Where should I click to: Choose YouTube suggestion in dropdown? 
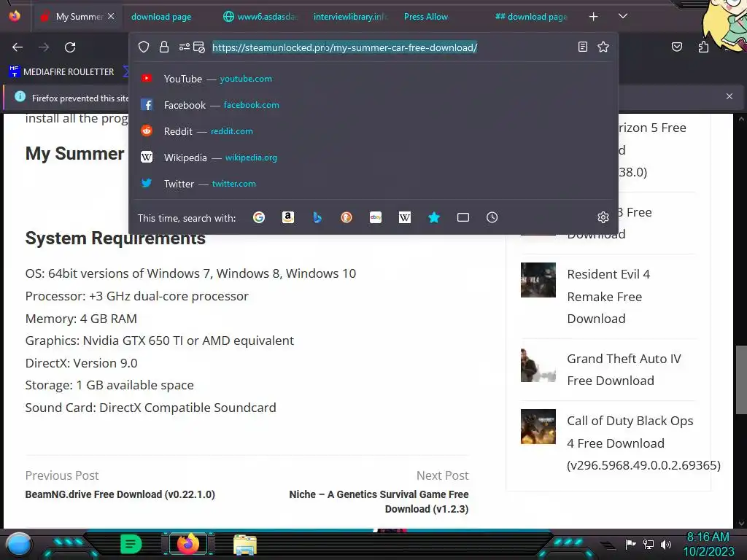(x=373, y=79)
